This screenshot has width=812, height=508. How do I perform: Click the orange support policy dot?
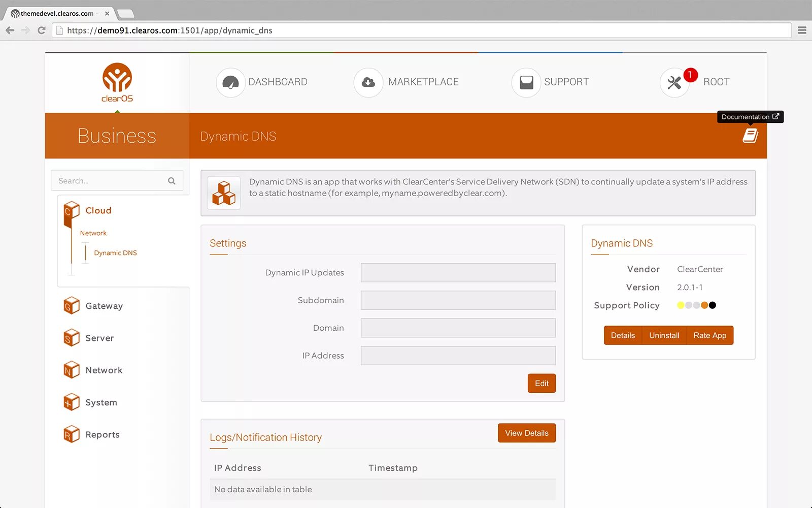(x=704, y=305)
